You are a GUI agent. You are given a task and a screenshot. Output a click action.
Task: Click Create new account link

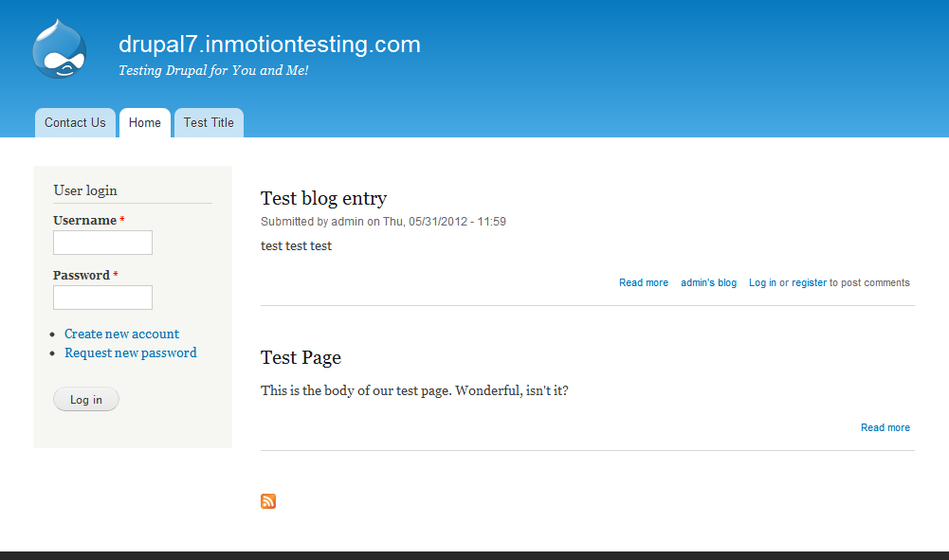tap(121, 334)
